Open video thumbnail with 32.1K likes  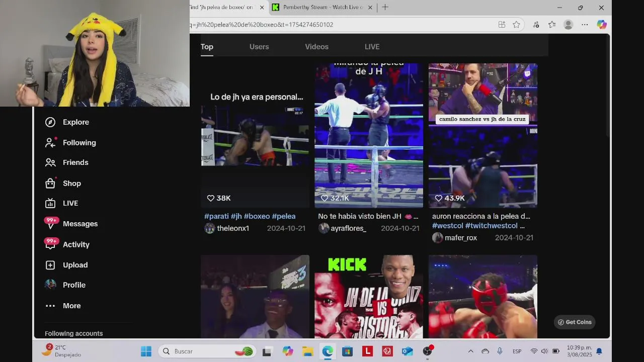click(x=369, y=135)
